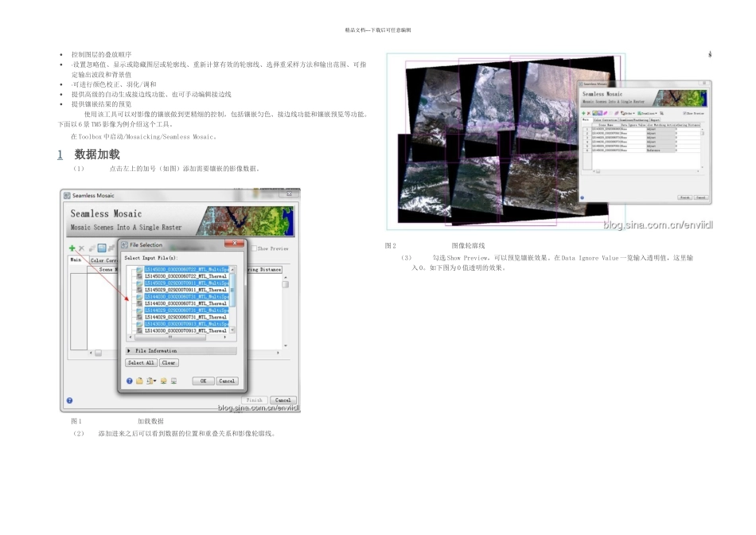Image resolution: width=756 pixels, height=535 pixels.
Task: Select file LS144030_03020060731_MTL_Thermal
Action: tap(185, 303)
